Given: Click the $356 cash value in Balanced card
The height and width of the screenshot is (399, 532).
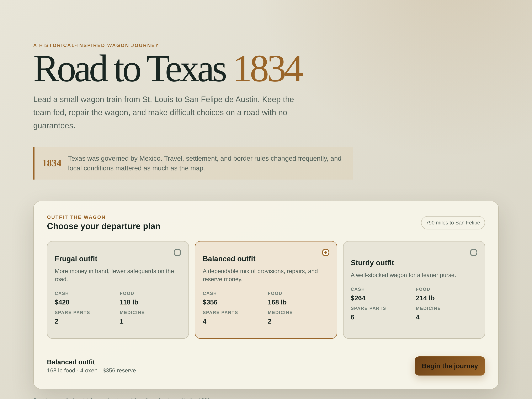Looking at the screenshot, I should pos(210,302).
